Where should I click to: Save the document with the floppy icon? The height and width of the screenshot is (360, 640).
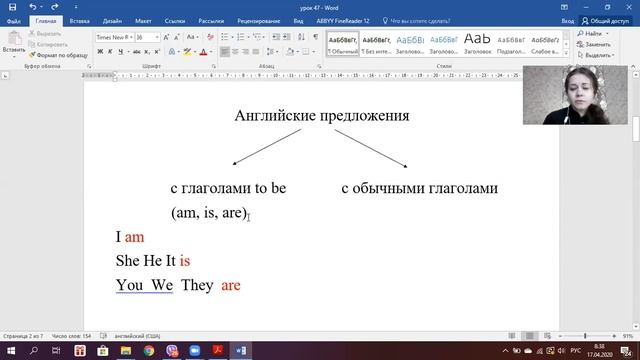(12, 7)
